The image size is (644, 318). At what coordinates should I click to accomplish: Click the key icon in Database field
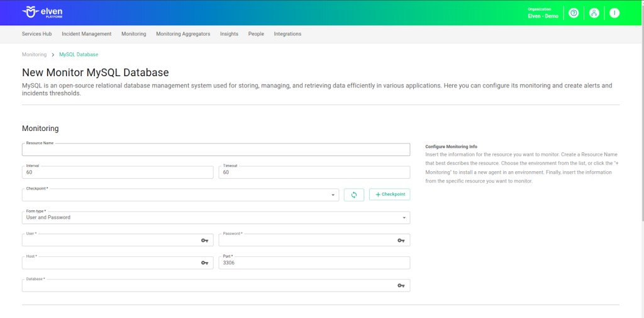pyautogui.click(x=401, y=286)
